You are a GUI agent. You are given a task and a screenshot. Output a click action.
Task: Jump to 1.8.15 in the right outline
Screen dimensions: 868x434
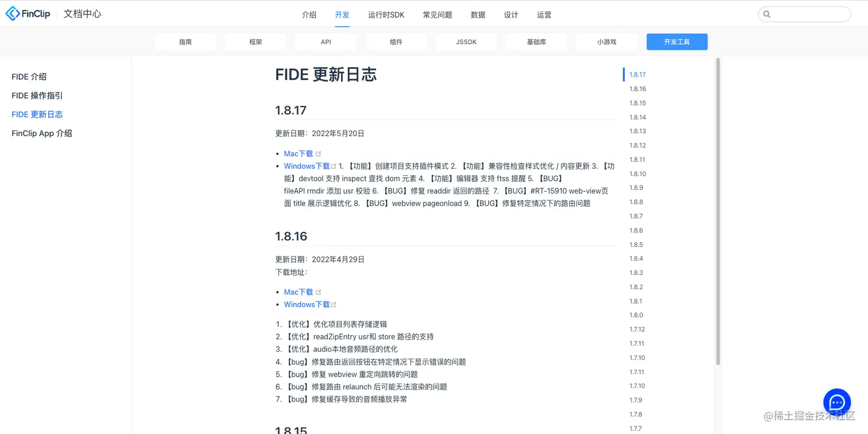point(637,103)
